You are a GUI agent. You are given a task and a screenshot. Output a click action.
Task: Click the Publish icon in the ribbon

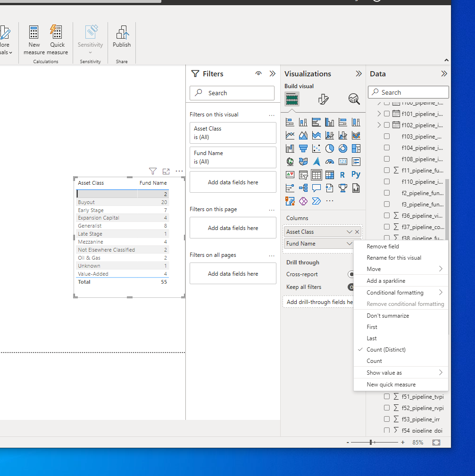(122, 33)
